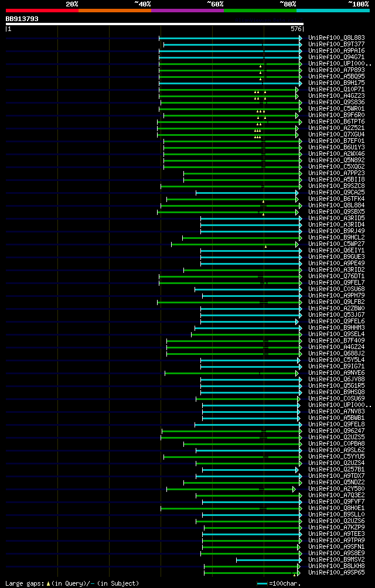Image resolution: width=375 pixels, height=588 pixels.
Task: Click the UniRef100_B9HCL2 hit name
Action: [336, 237]
